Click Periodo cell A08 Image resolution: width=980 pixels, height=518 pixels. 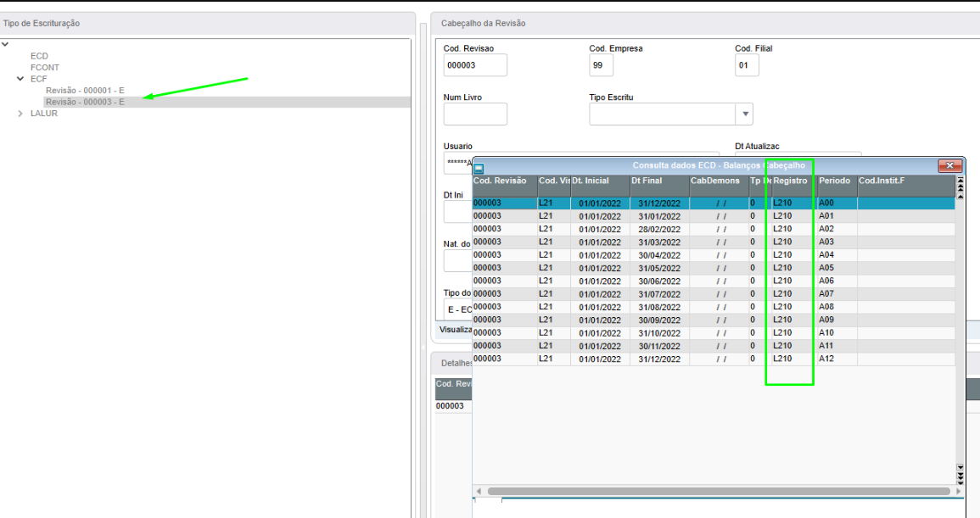(x=837, y=307)
